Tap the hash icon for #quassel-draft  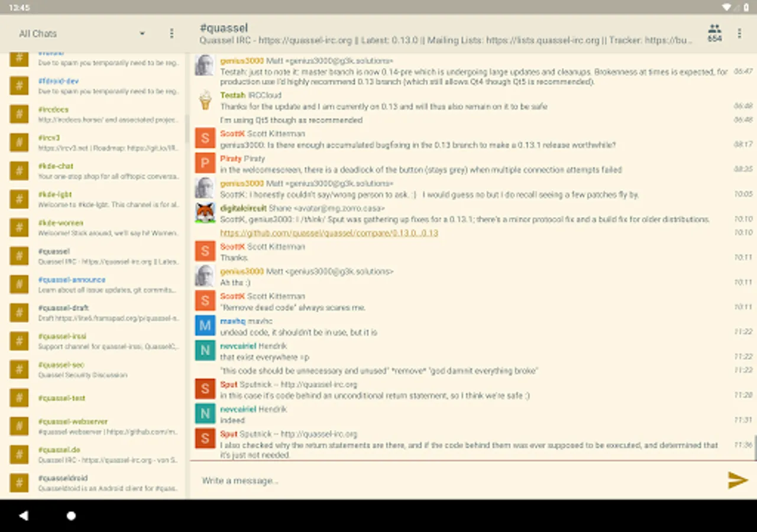[19, 313]
